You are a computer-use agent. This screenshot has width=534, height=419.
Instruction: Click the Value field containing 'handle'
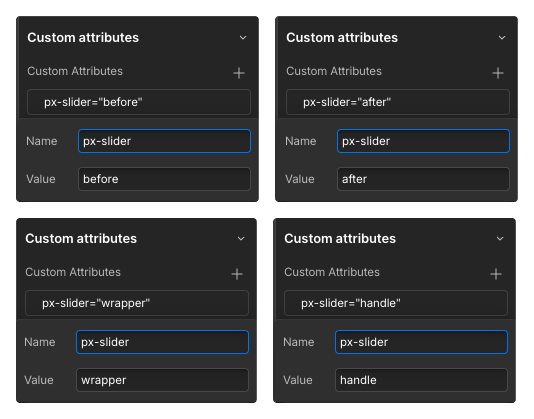[421, 380]
